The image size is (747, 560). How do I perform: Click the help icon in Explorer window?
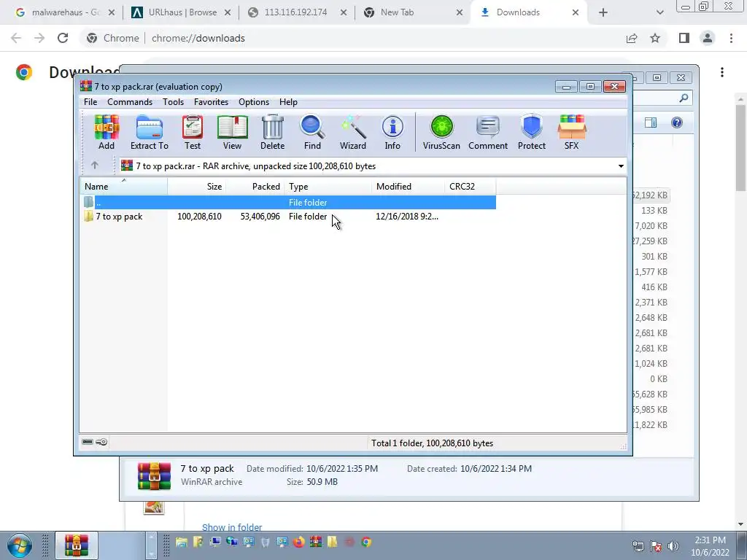(676, 122)
